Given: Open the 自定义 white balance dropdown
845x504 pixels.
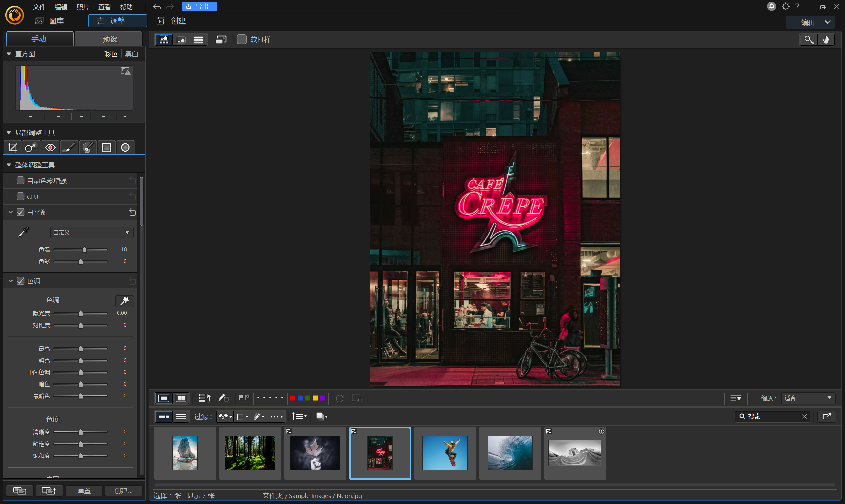Looking at the screenshot, I should point(91,232).
